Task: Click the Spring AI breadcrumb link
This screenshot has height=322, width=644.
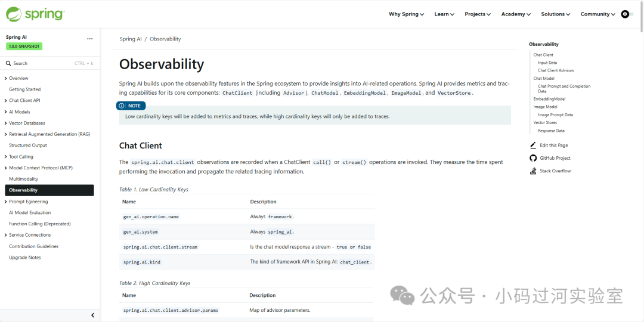Action: 131,39
